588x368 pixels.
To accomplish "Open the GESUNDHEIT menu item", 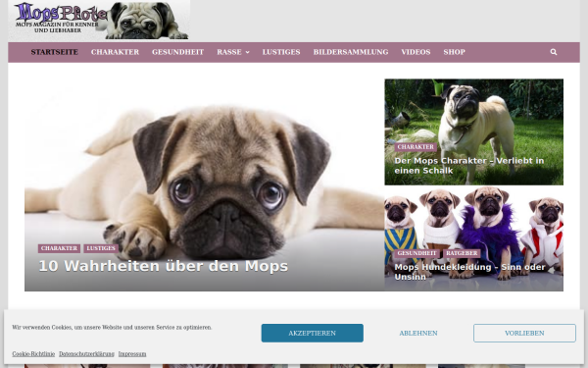I will coord(177,52).
